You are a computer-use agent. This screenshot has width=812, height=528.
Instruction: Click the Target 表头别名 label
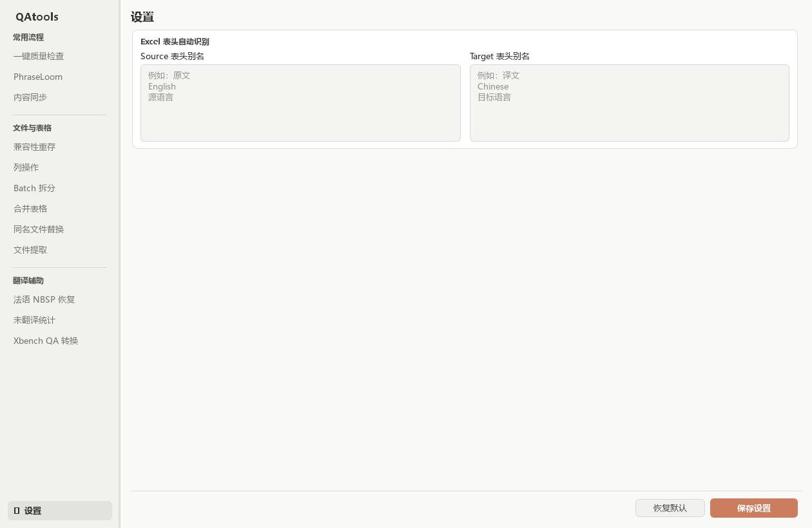coord(499,56)
